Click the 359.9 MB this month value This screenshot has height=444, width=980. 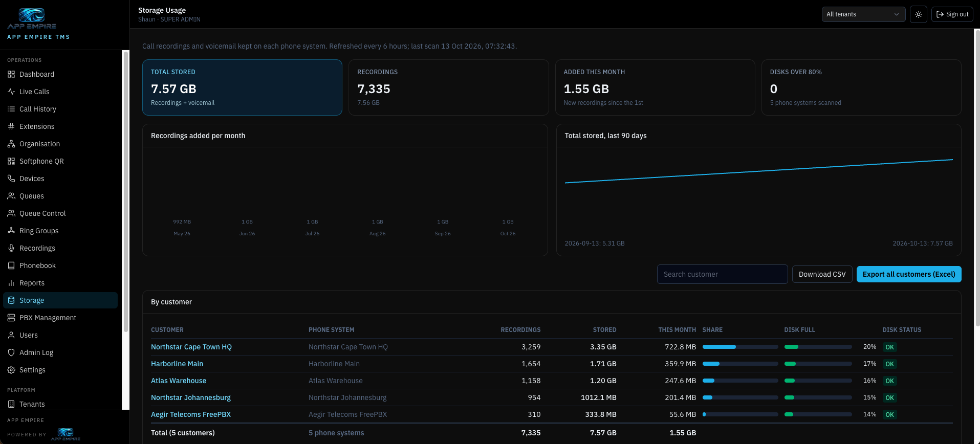click(x=680, y=364)
